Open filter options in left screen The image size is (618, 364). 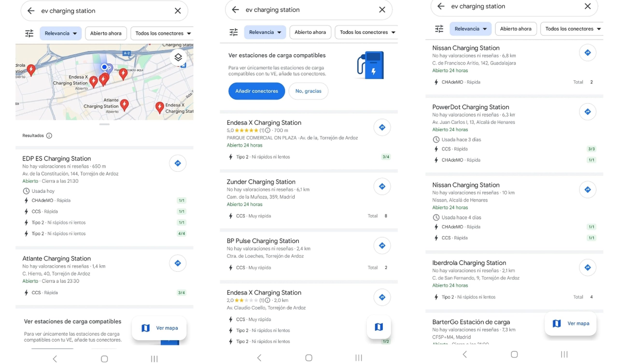[29, 33]
